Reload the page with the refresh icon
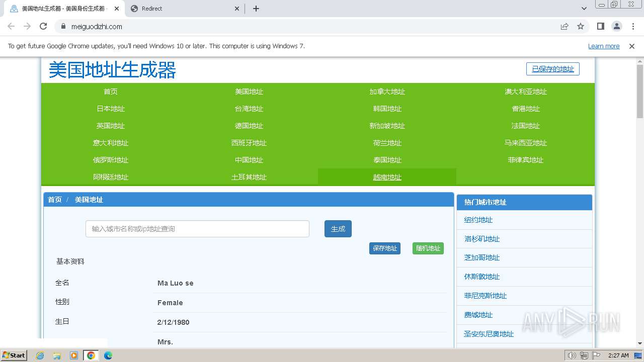This screenshot has width=644, height=362. click(x=43, y=27)
